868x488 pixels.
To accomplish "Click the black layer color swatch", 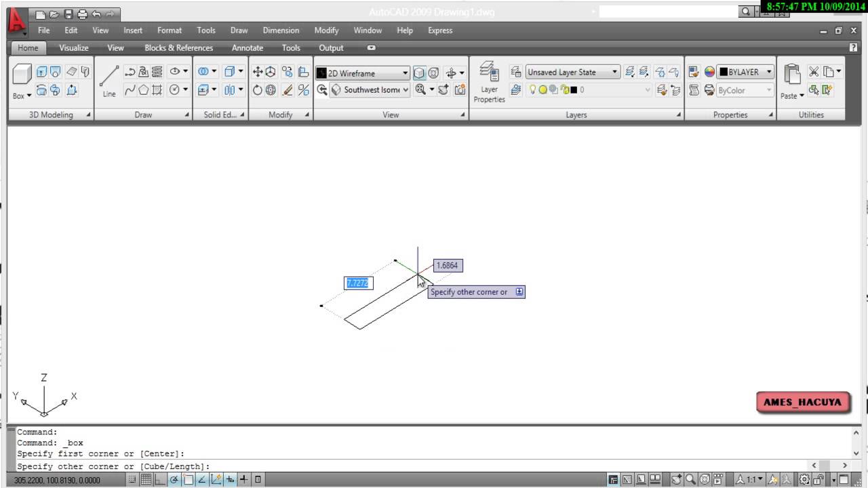I will click(x=574, y=89).
